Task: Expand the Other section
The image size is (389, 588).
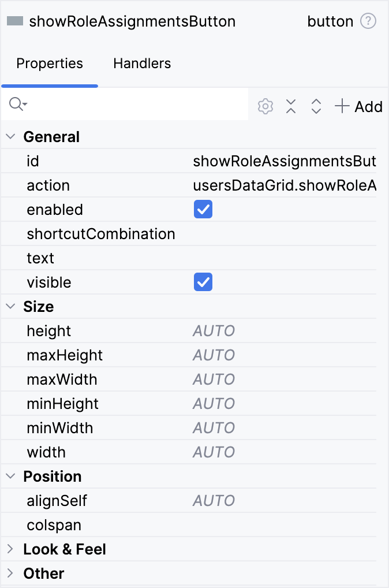Action: [x=10, y=574]
